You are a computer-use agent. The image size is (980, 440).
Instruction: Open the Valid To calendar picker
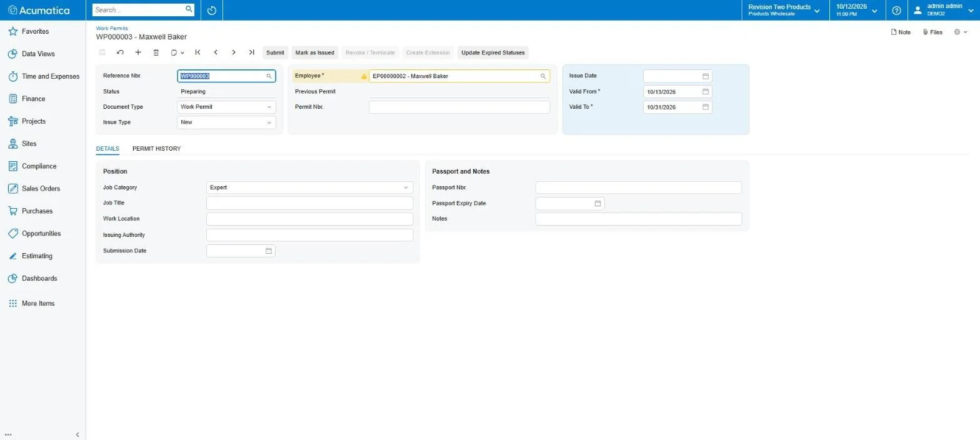pyautogui.click(x=706, y=107)
